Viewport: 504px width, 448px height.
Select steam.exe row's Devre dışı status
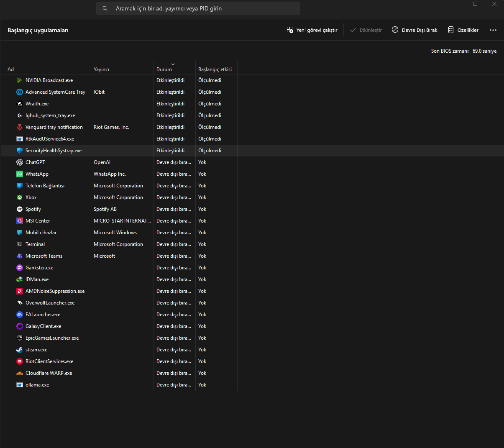(x=174, y=350)
